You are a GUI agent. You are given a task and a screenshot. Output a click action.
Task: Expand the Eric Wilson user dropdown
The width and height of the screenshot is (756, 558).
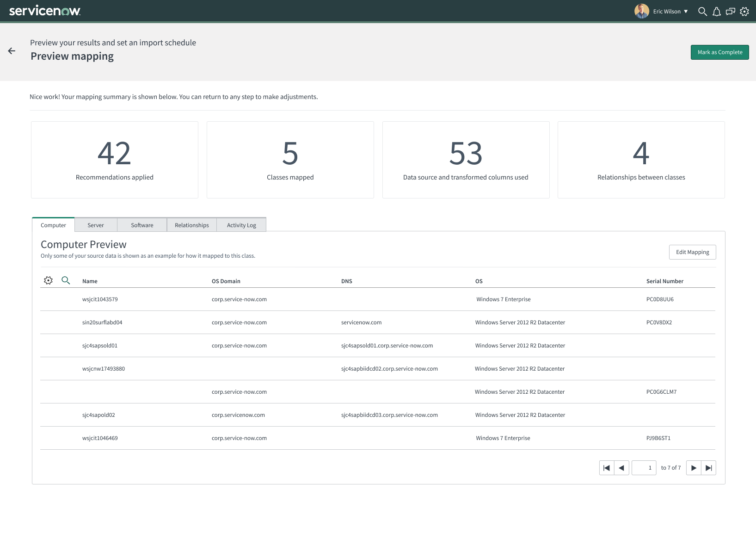tap(670, 12)
